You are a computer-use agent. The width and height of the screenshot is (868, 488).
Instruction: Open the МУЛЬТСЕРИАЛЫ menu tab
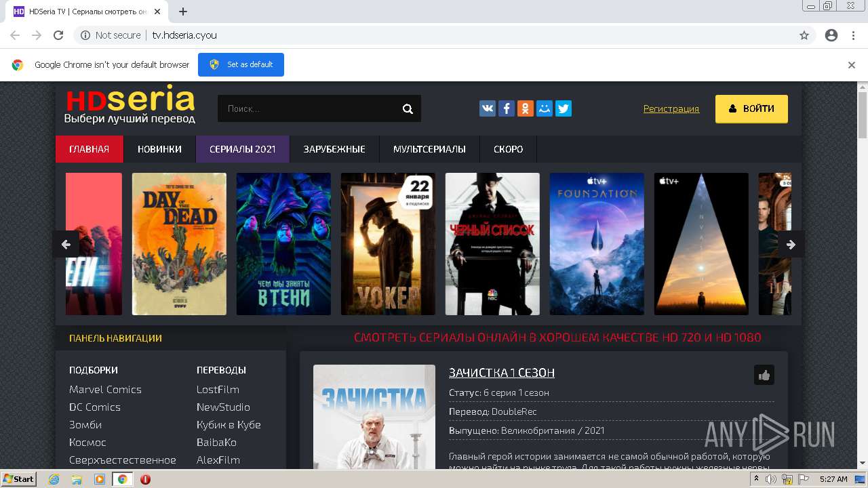[429, 149]
